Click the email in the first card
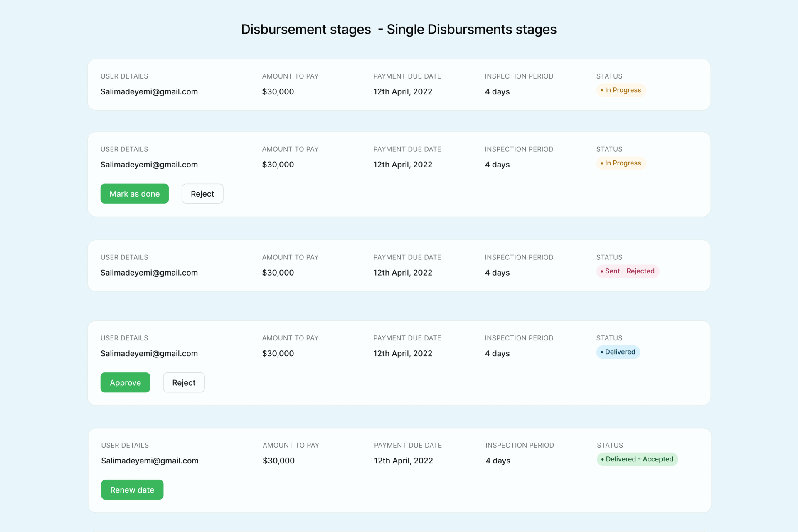 tap(149, 91)
